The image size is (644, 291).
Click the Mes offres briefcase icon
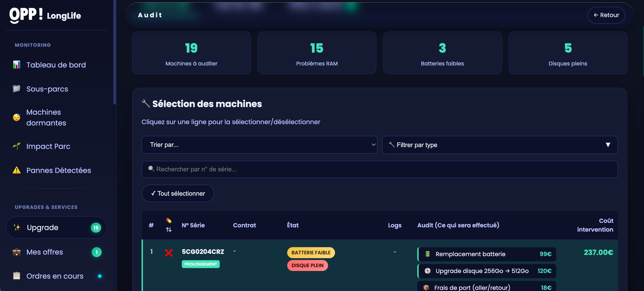coord(16,252)
